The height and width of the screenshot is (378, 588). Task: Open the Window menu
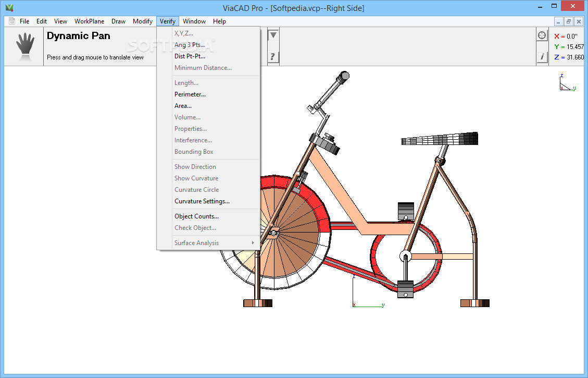[194, 21]
